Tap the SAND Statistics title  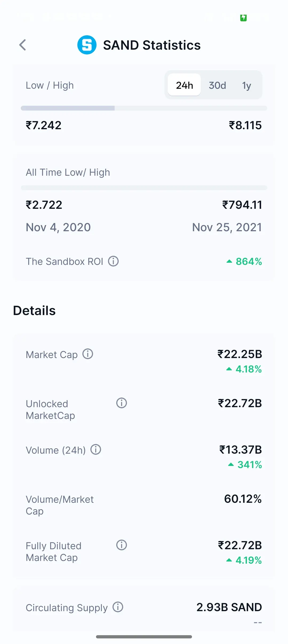[x=152, y=45]
